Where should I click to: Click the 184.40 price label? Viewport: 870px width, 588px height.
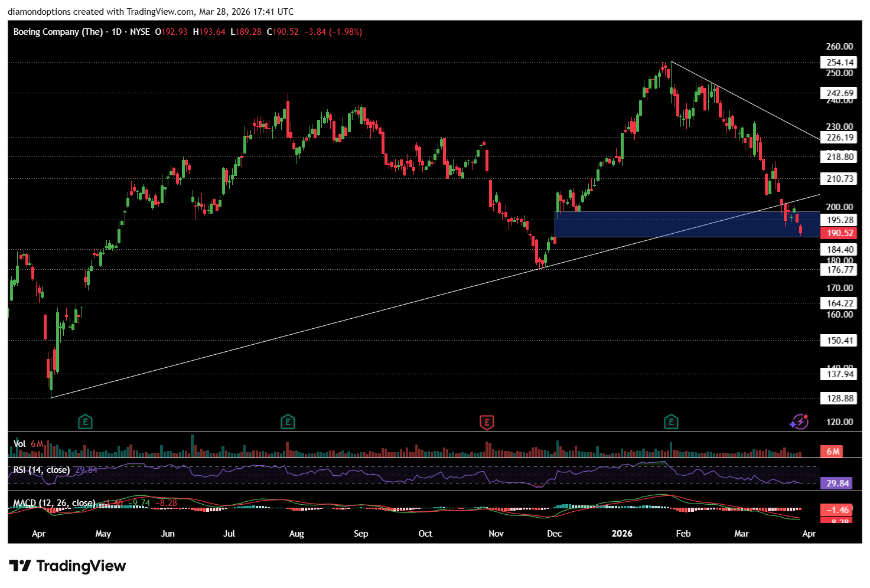click(x=839, y=250)
